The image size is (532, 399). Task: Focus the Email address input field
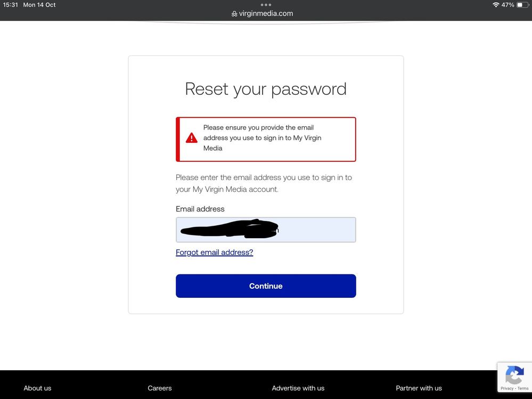(x=266, y=230)
